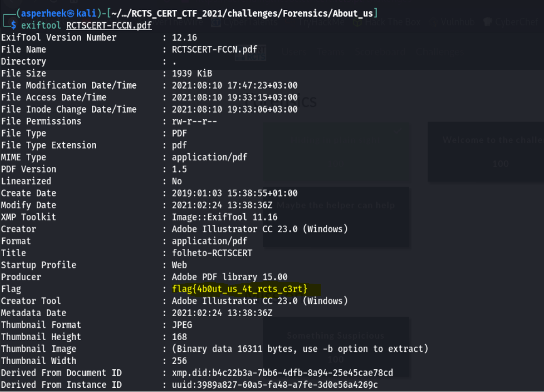The width and height of the screenshot is (544, 392).
Task: Click the Document ID xmp.did:b4c22b3a-7bb6-4dfb-8a94-25e45cae78cd
Action: click(x=282, y=373)
